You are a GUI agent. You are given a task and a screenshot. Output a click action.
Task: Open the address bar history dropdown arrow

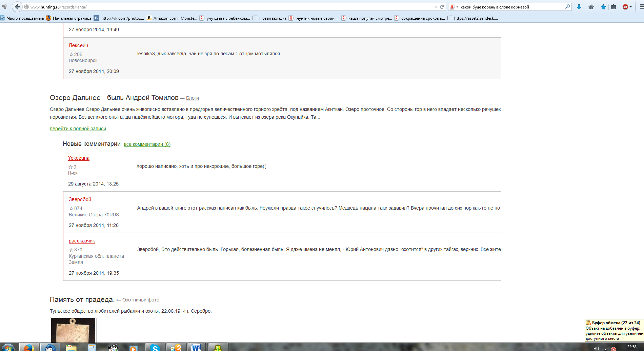coord(436,7)
